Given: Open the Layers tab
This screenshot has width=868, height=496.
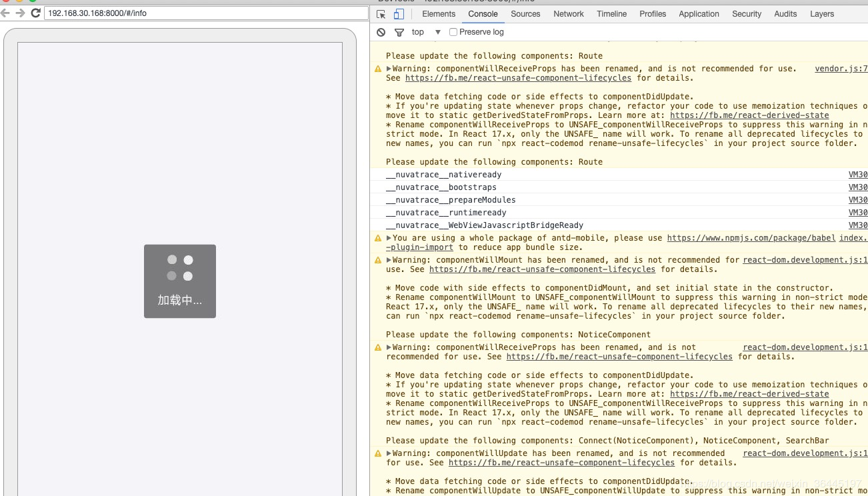Looking at the screenshot, I should click(822, 14).
